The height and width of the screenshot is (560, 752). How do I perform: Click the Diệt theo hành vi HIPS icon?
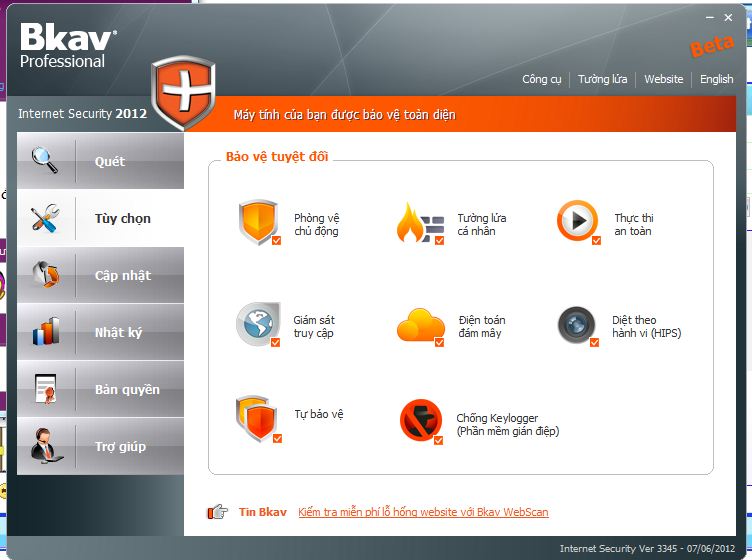point(576,325)
